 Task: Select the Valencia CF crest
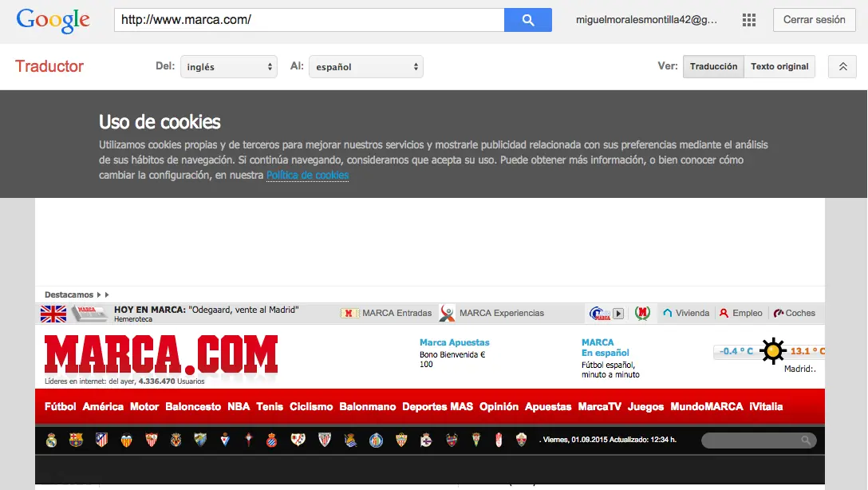126,441
